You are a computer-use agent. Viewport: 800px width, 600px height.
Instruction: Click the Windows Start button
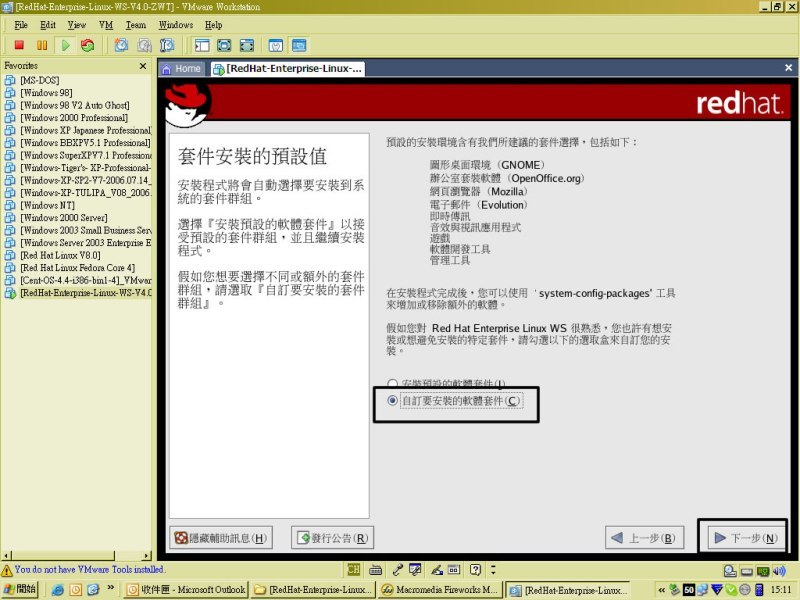(19, 589)
